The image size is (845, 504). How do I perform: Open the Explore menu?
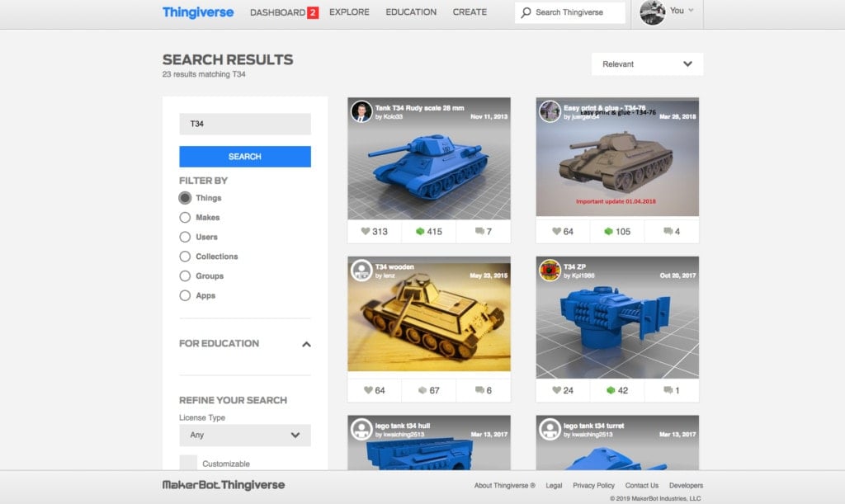tap(349, 12)
